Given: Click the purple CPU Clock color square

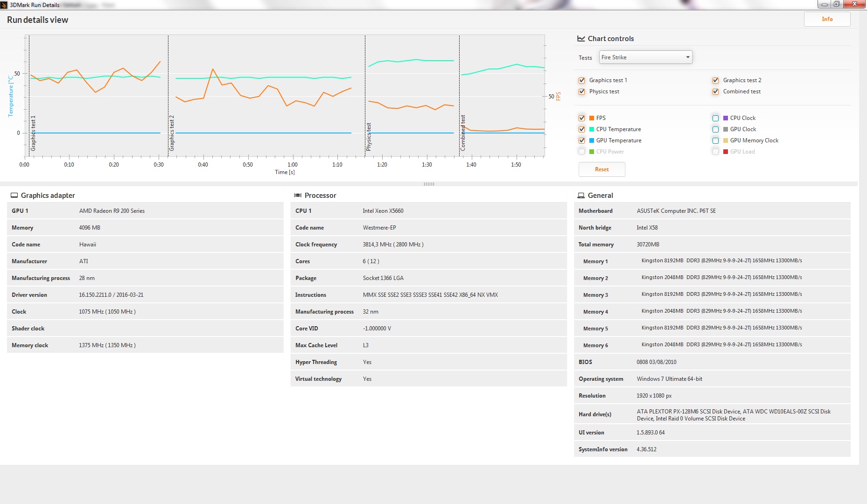Looking at the screenshot, I should (726, 118).
